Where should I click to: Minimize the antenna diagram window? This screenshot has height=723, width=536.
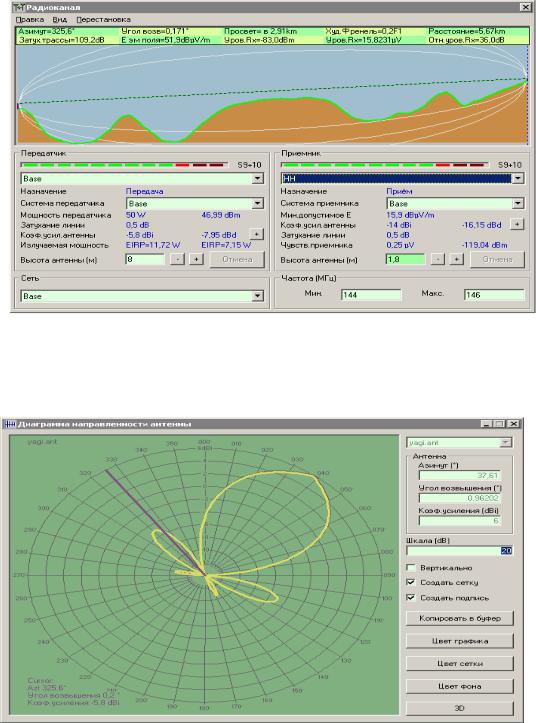pos(486,424)
